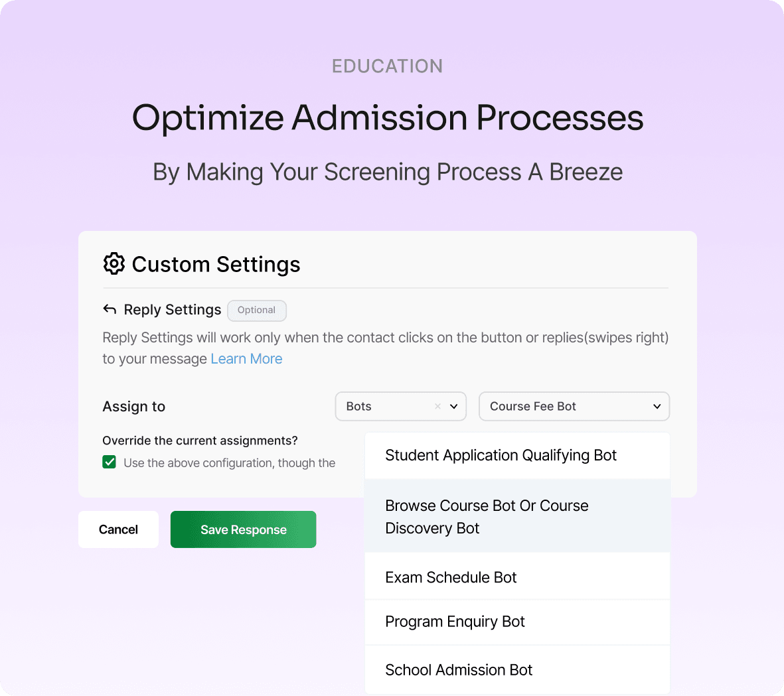Select Program Enquiry Bot from the list

[x=455, y=622]
